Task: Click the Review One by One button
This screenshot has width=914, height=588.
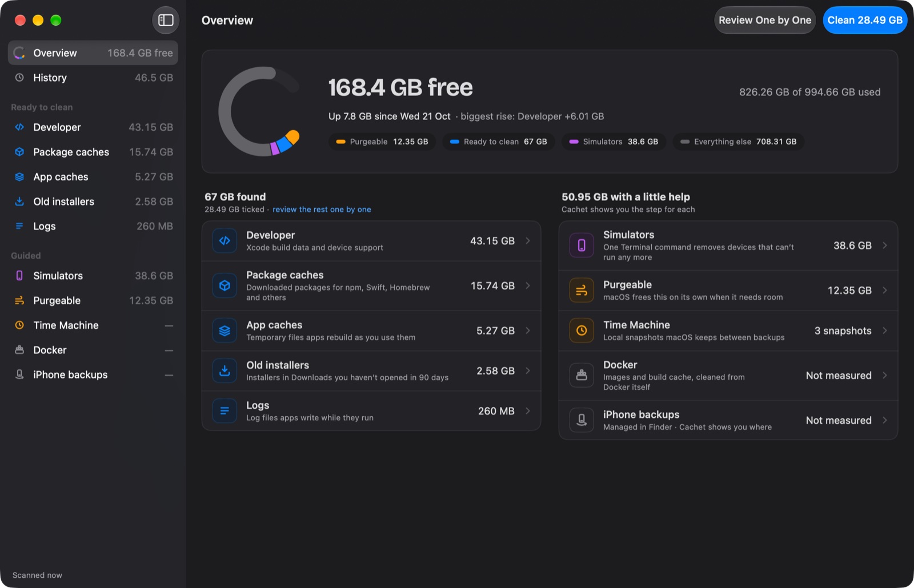Action: point(765,21)
